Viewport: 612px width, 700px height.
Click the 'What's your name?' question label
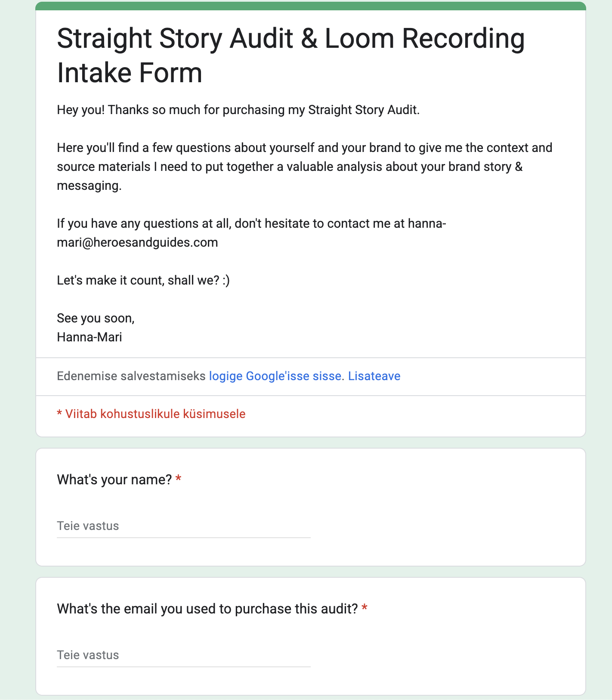[x=114, y=480]
